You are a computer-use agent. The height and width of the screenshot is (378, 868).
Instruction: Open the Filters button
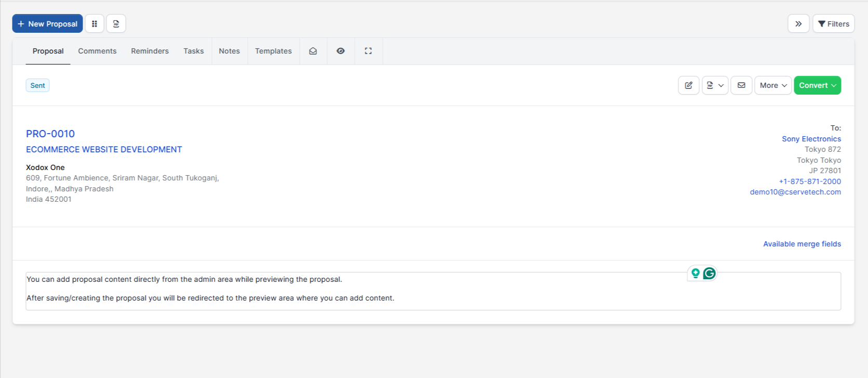(x=833, y=23)
